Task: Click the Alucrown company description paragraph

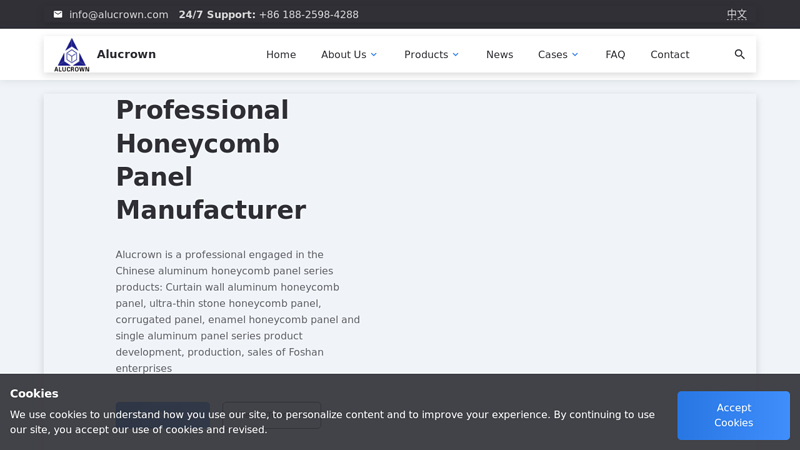Action: coord(238,311)
